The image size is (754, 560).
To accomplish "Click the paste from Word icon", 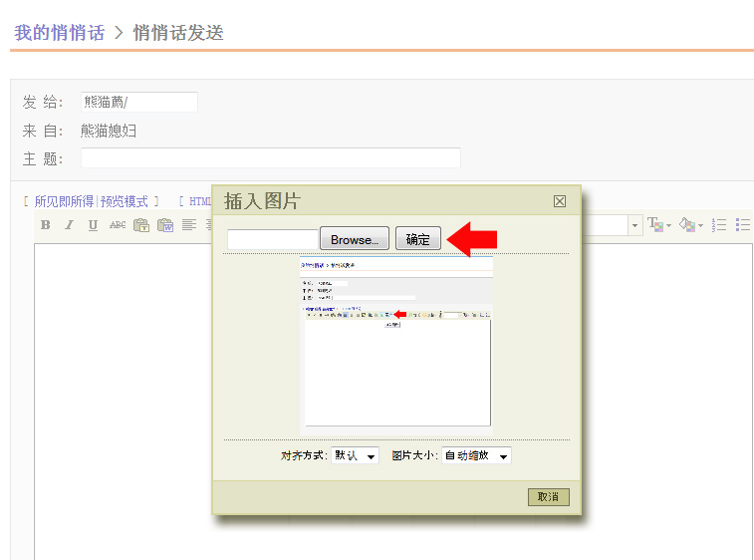I will pos(165,225).
